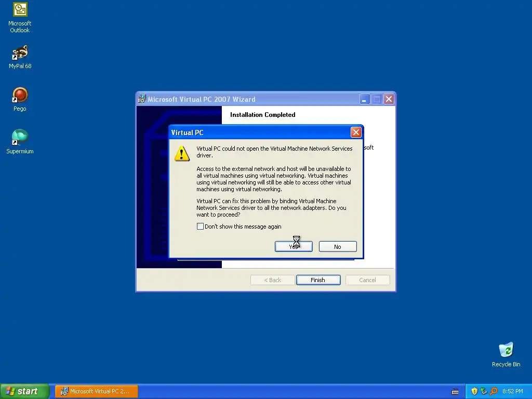Click the yellow warning icon in the dialog
This screenshot has width=532, height=399.
point(182,153)
